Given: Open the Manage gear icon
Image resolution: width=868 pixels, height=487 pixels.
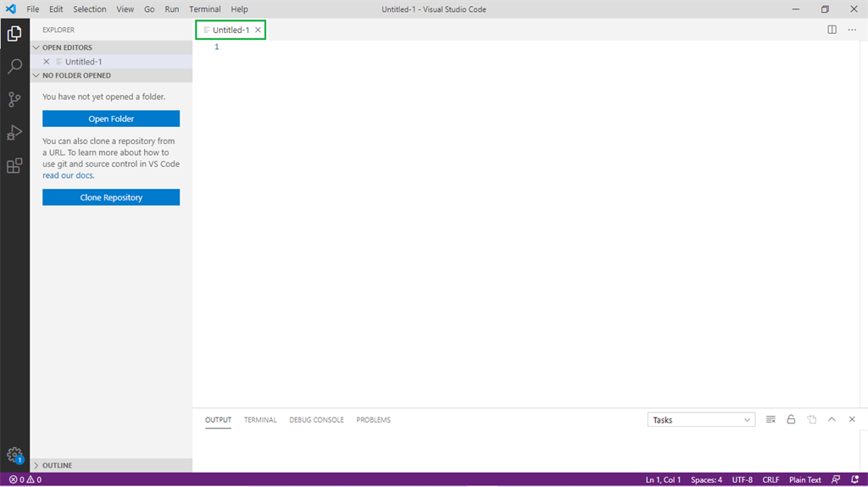Looking at the screenshot, I should click(x=14, y=456).
